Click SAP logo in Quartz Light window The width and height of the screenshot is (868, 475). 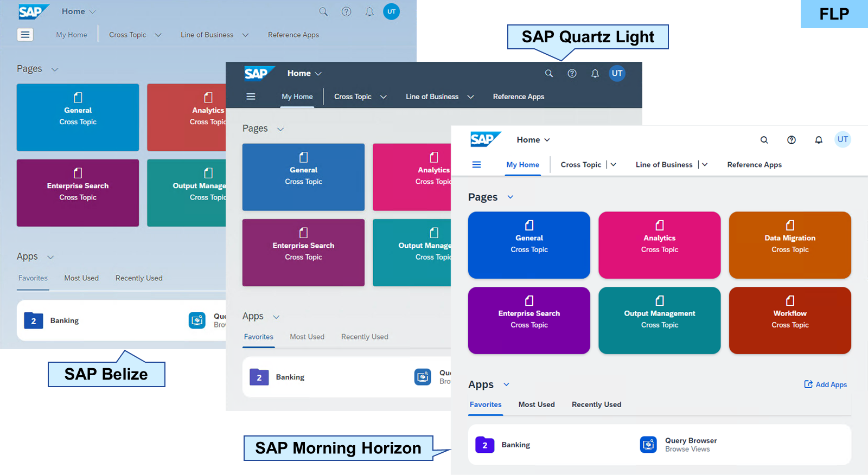point(259,73)
